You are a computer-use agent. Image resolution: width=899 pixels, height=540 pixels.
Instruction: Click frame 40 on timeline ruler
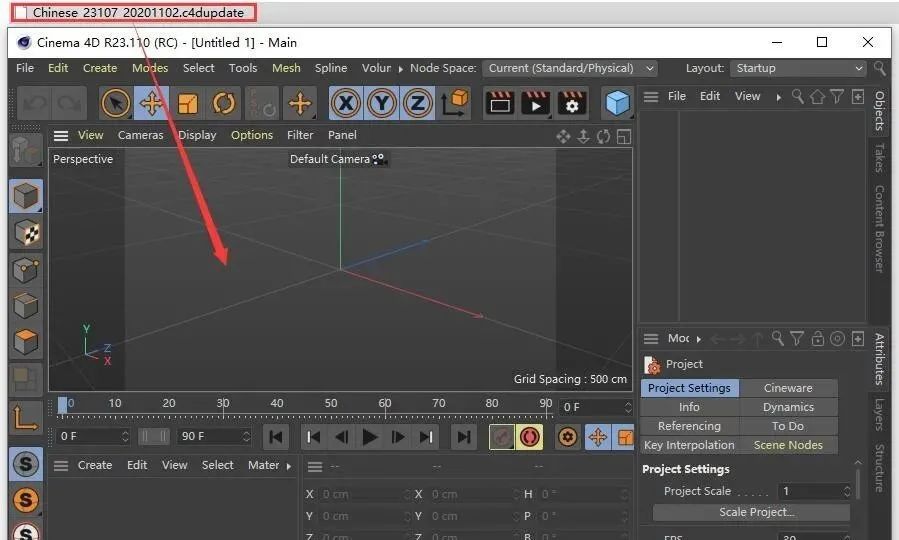point(276,404)
